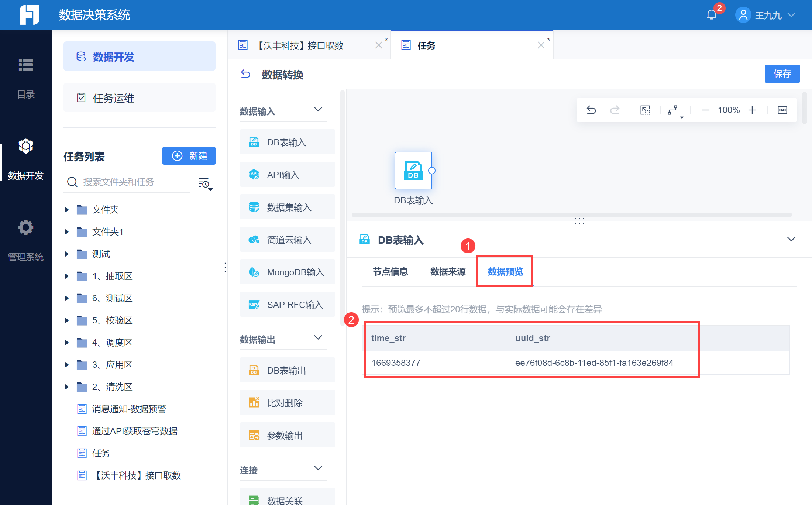Click the redo arrow in canvas toolbar

615,110
